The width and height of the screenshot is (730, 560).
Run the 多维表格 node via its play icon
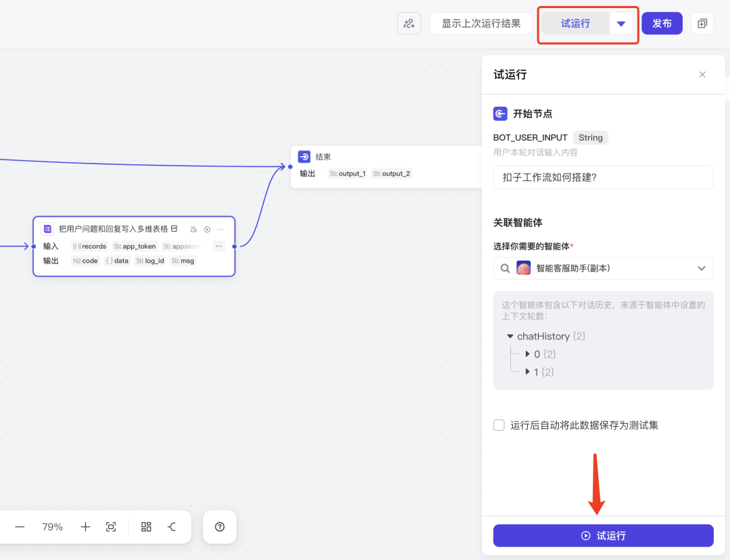coord(207,229)
